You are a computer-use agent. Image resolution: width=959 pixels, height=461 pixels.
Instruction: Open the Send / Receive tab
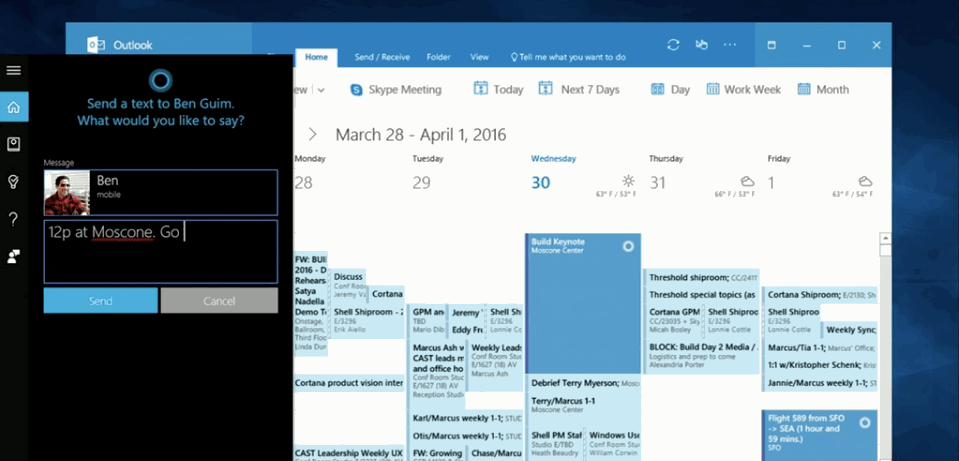tap(382, 57)
